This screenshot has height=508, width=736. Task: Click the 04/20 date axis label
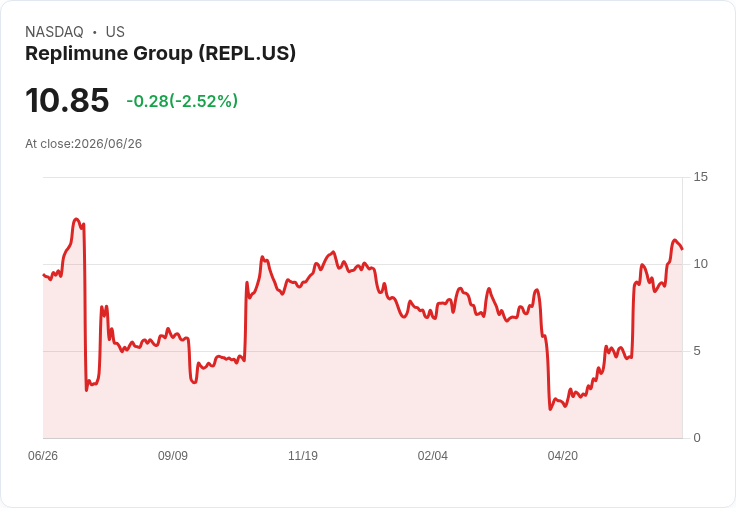(563, 456)
